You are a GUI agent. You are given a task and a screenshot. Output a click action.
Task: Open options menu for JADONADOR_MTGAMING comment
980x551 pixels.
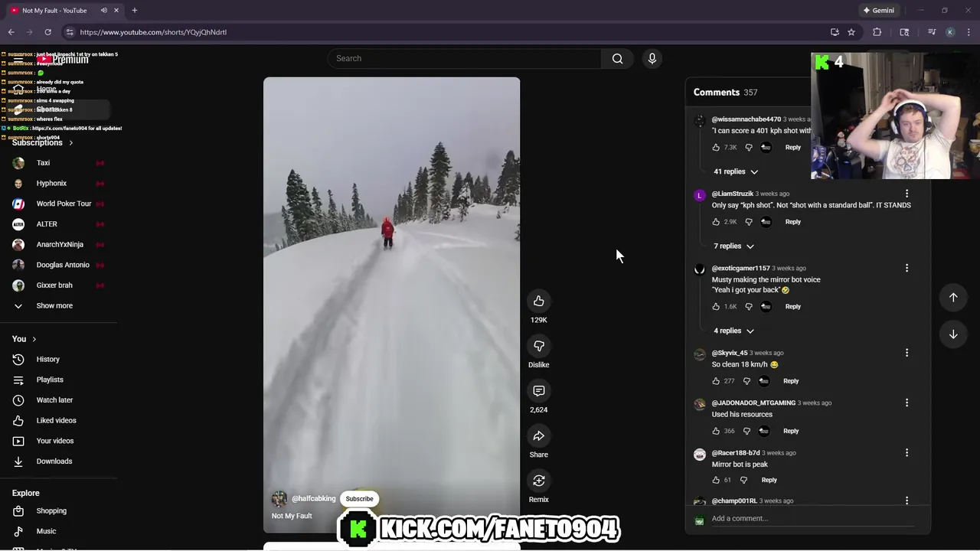point(906,403)
